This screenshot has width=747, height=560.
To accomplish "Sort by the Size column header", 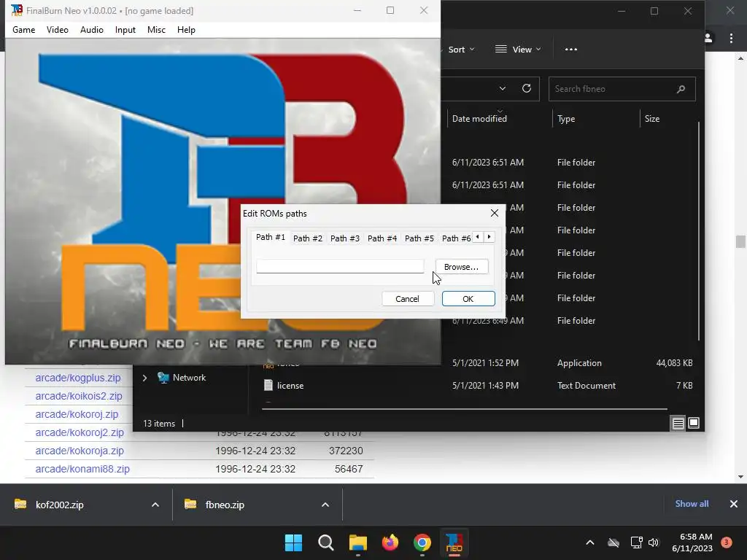I will (651, 119).
